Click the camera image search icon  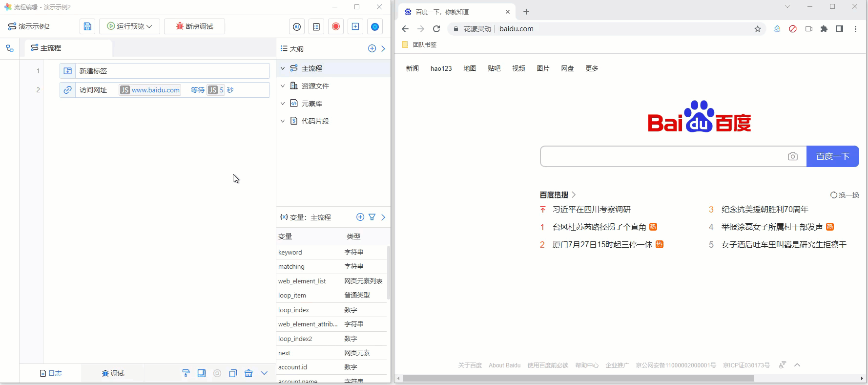[x=793, y=156]
